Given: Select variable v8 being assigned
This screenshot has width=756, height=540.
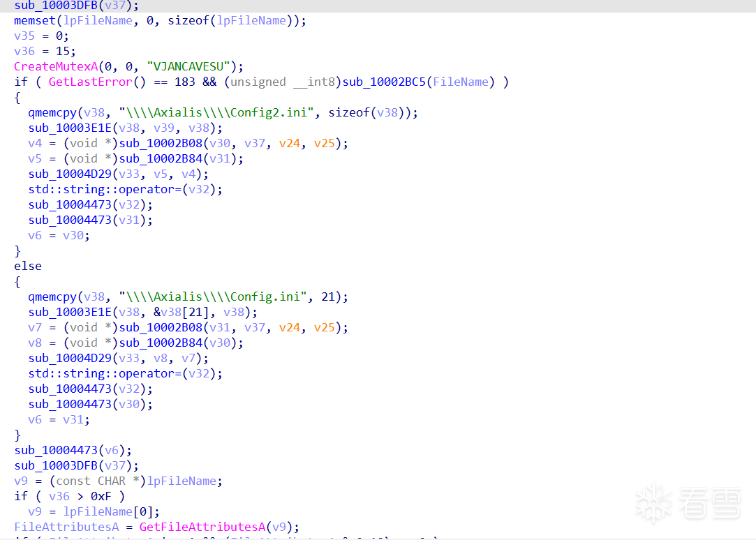Looking at the screenshot, I should click(35, 343).
